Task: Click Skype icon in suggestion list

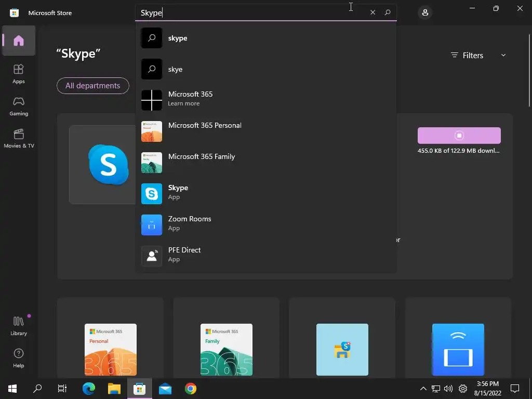Action: tap(152, 194)
